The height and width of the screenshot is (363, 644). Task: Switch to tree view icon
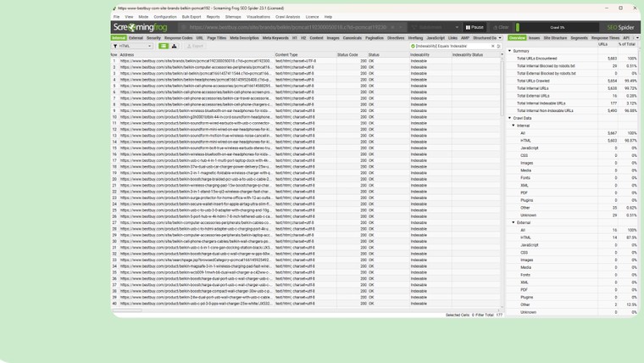[175, 46]
